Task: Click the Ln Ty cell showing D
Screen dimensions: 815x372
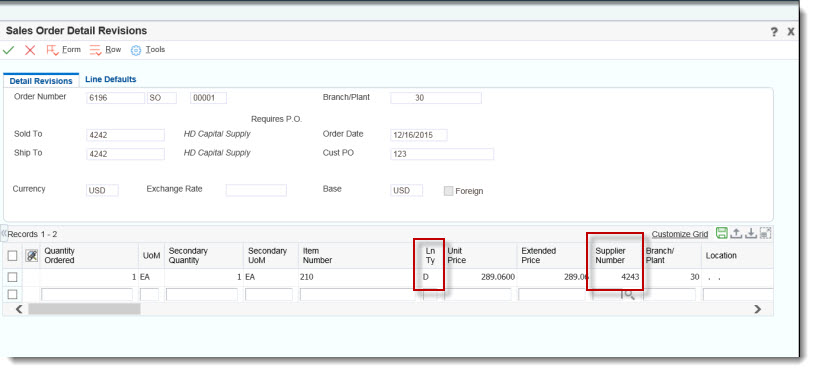Action: point(429,277)
